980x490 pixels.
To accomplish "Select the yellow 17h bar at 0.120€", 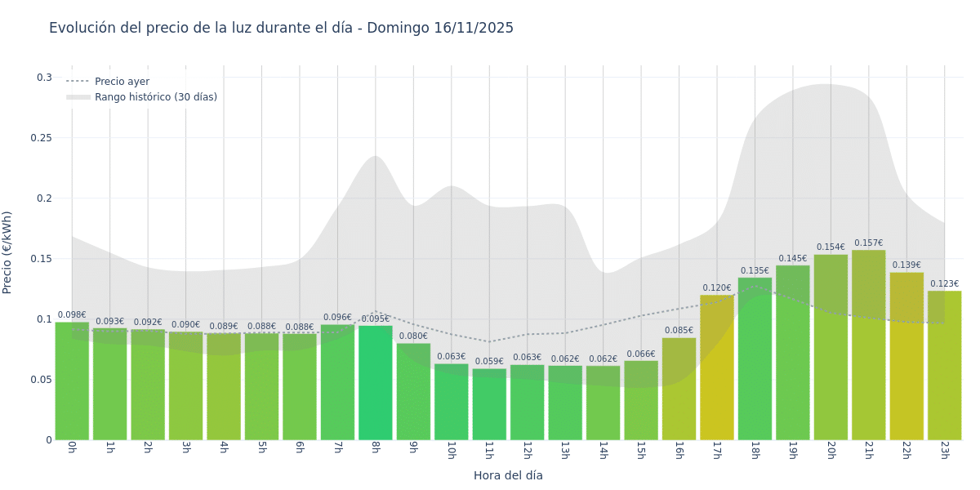I will coord(716,367).
